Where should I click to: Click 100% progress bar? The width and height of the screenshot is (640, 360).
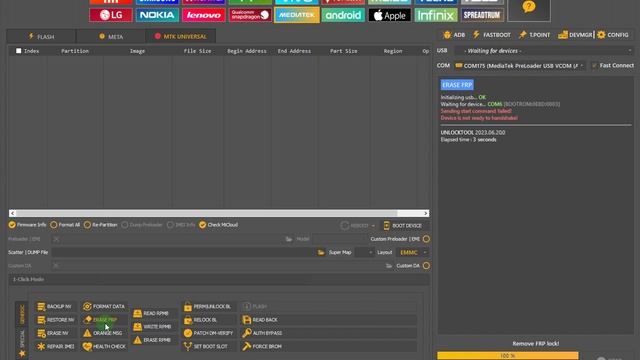click(x=508, y=356)
